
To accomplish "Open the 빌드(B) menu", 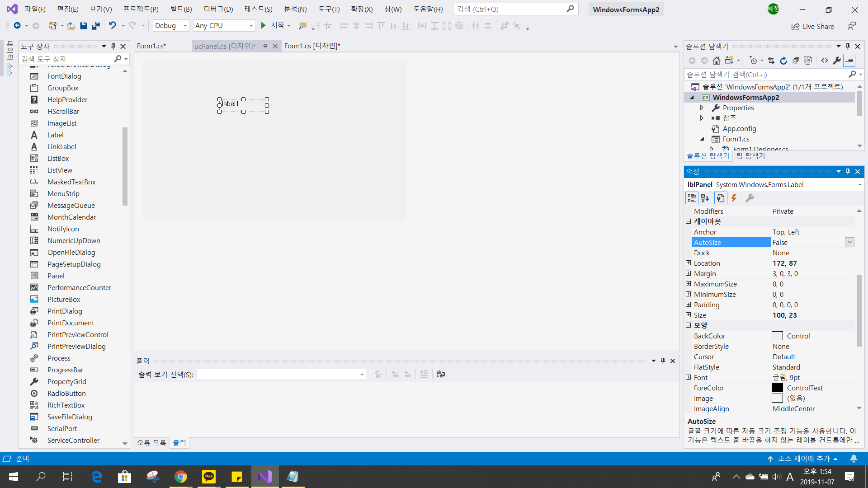I will (181, 9).
